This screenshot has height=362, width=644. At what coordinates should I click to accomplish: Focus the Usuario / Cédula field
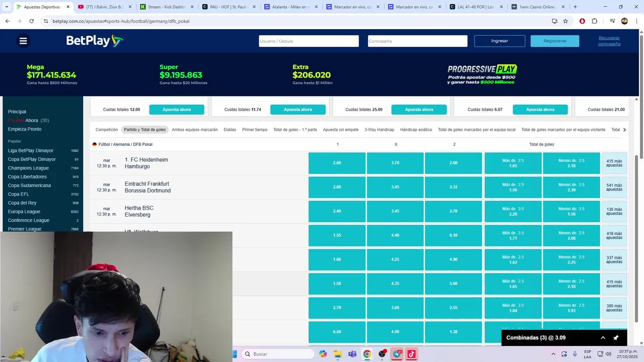click(309, 41)
